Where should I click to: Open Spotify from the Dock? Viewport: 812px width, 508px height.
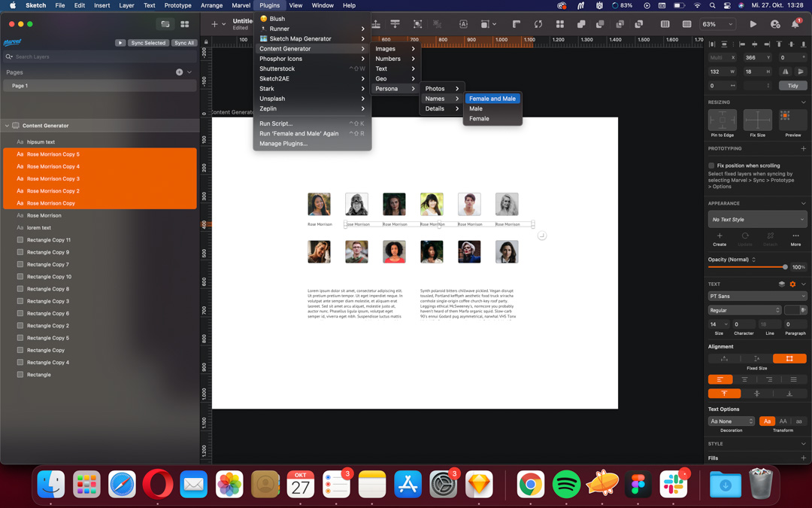tap(566, 484)
